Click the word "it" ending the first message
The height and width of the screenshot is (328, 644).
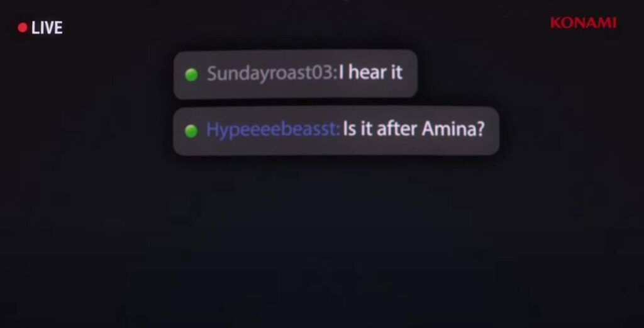tap(396, 73)
